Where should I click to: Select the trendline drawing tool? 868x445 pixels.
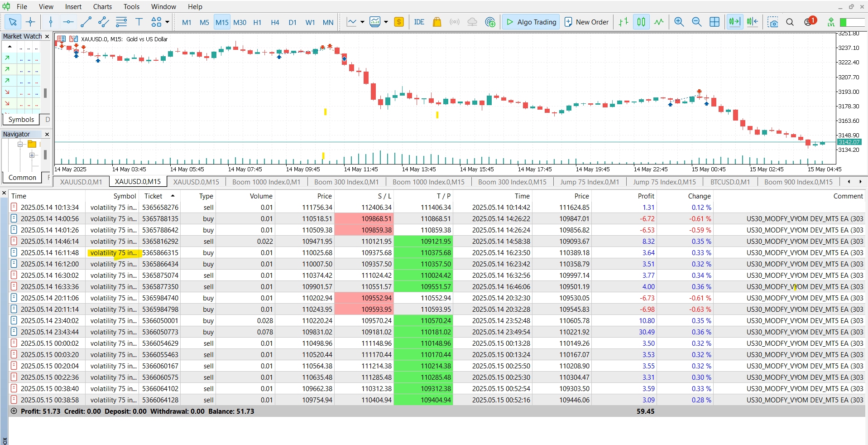click(86, 22)
